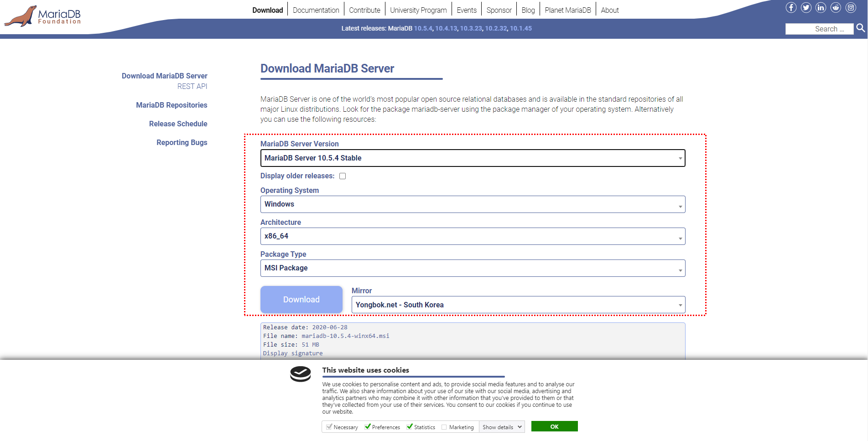Click the MariaDB Foundation seal logo
The image size is (868, 441).
(x=42, y=16)
